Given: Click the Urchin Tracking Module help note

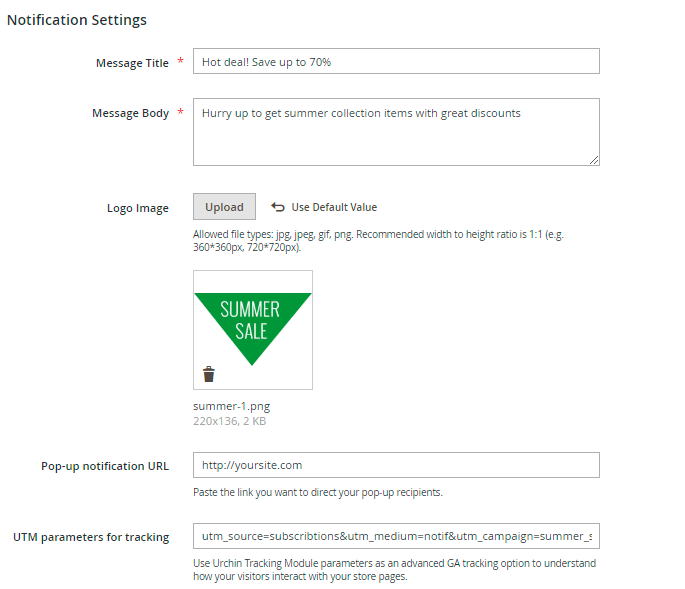Looking at the screenshot, I should (x=394, y=570).
